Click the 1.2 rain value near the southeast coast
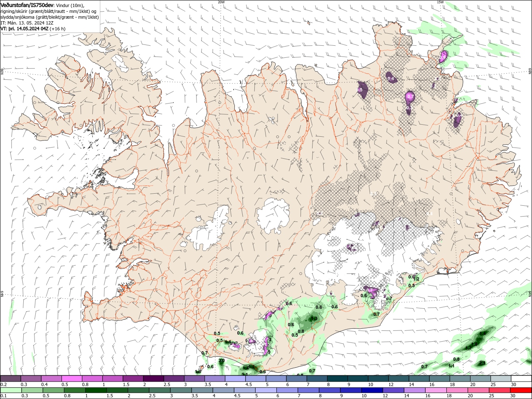 (x=416, y=279)
